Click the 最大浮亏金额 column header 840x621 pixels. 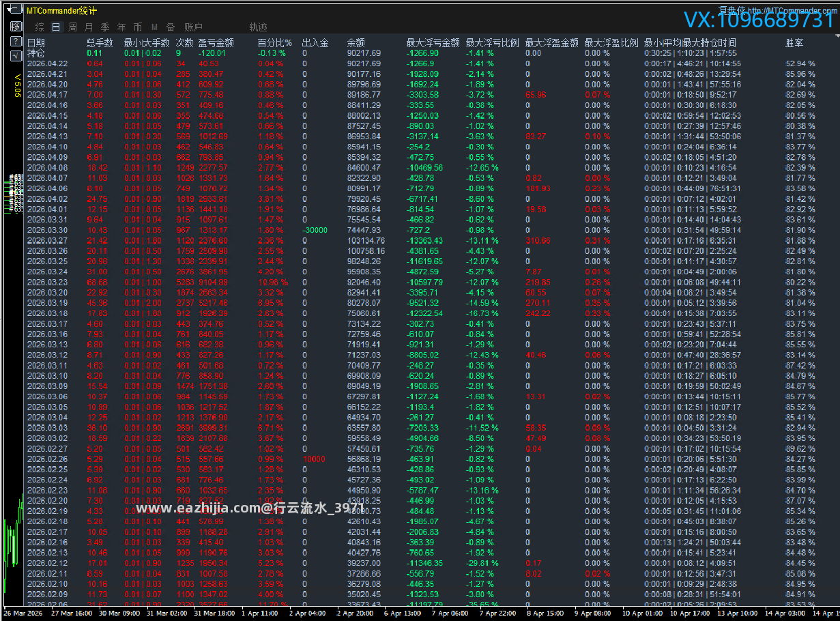pos(433,43)
